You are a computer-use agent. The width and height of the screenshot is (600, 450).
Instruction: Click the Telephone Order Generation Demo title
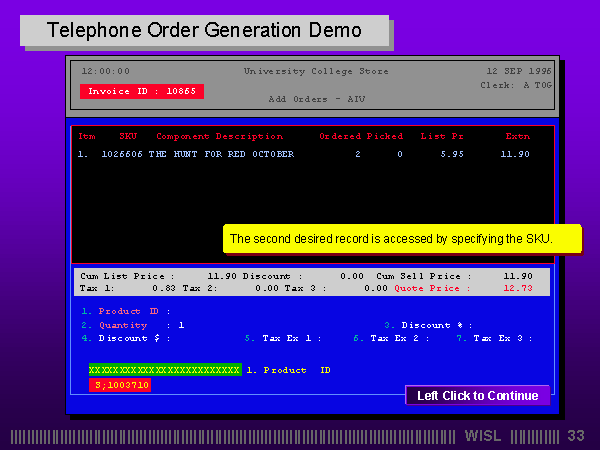click(204, 31)
